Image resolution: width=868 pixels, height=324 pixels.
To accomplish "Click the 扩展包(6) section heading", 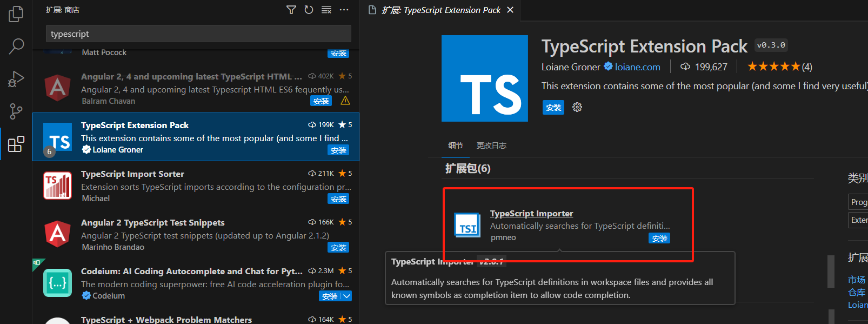I will (x=468, y=168).
